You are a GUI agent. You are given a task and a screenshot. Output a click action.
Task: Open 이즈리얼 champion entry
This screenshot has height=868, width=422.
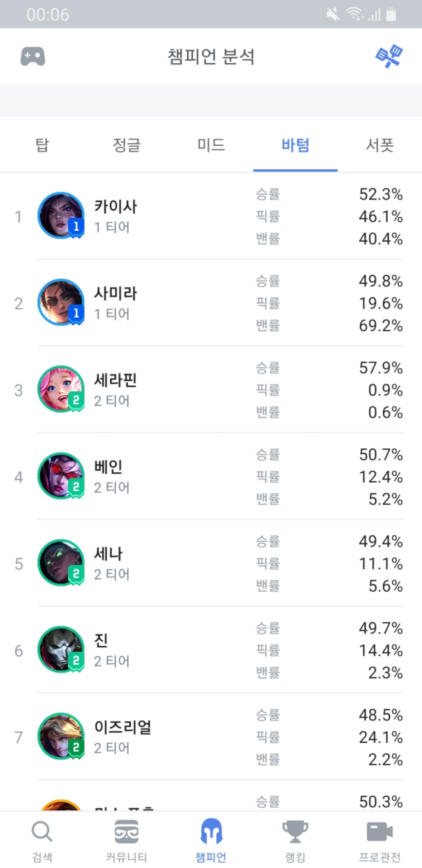[x=211, y=737]
